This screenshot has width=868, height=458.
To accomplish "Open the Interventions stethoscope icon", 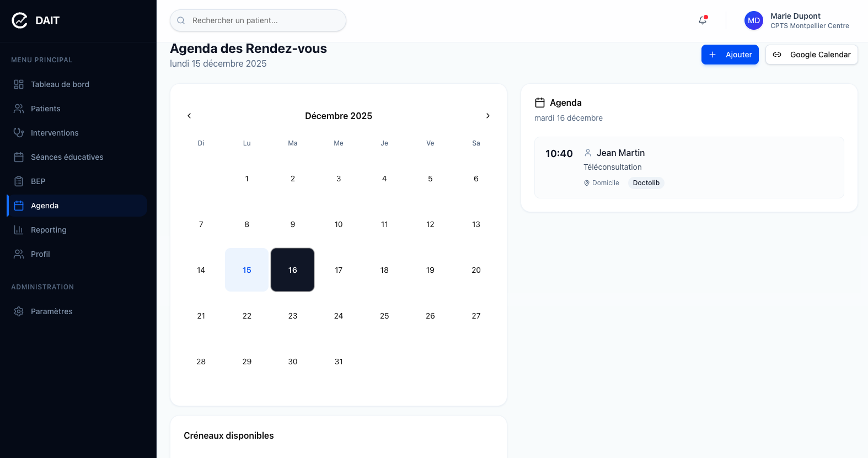I will 19,133.
